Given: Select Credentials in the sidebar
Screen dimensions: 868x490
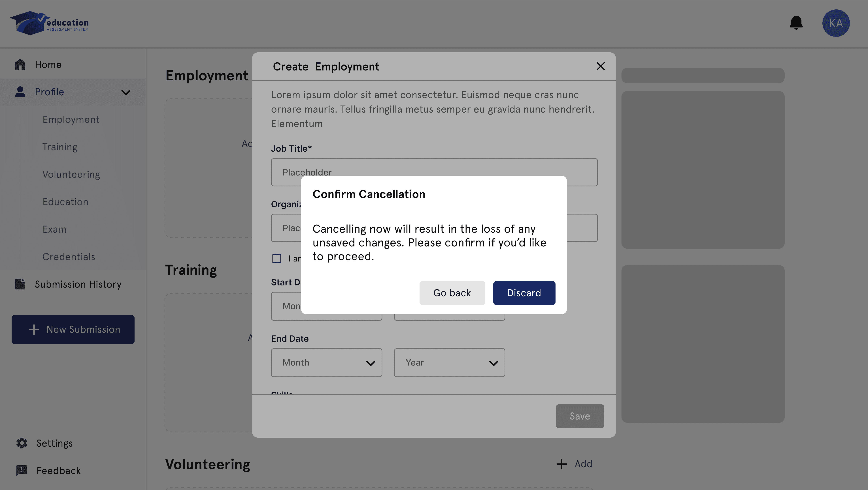Looking at the screenshot, I should click(x=69, y=257).
